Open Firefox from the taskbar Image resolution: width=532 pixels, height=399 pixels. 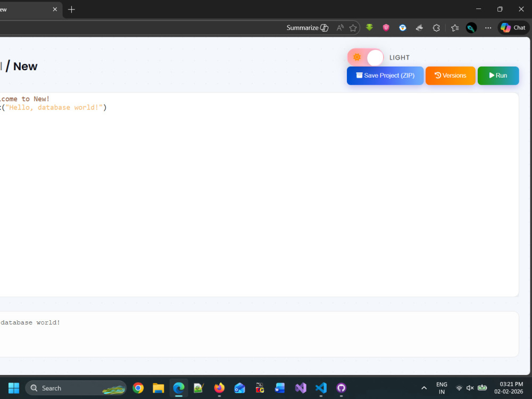pyautogui.click(x=219, y=388)
